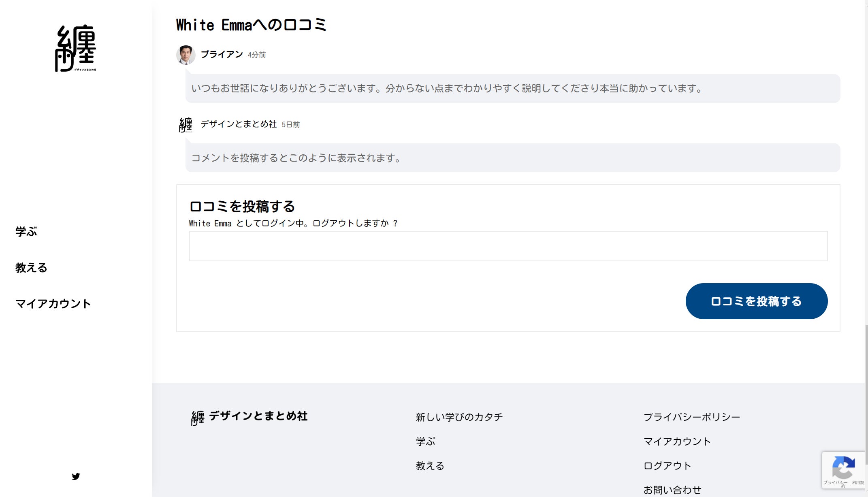
Task: Open マイアカウント in the sidebar menu
Action: click(53, 304)
